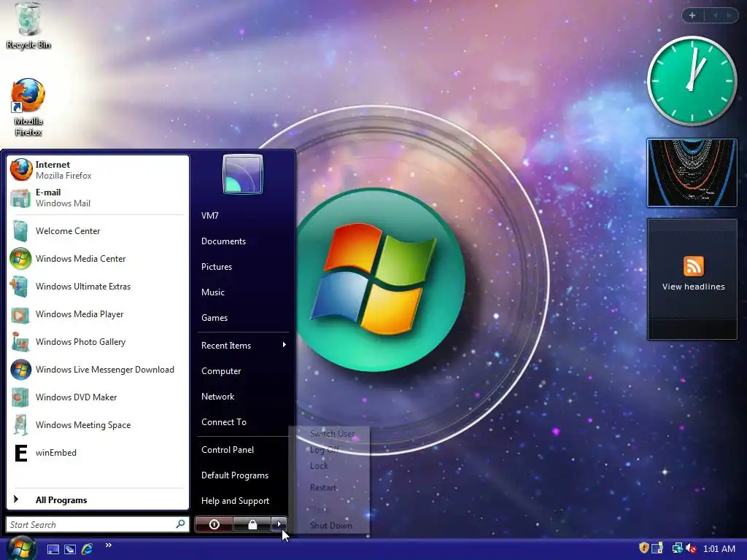Screen dimensions: 747x560
Task: Click the green clock gadget
Action: [692, 81]
